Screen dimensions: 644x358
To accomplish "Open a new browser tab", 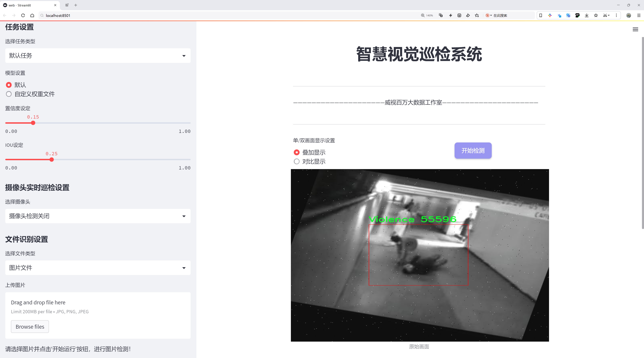I will 76,5.
